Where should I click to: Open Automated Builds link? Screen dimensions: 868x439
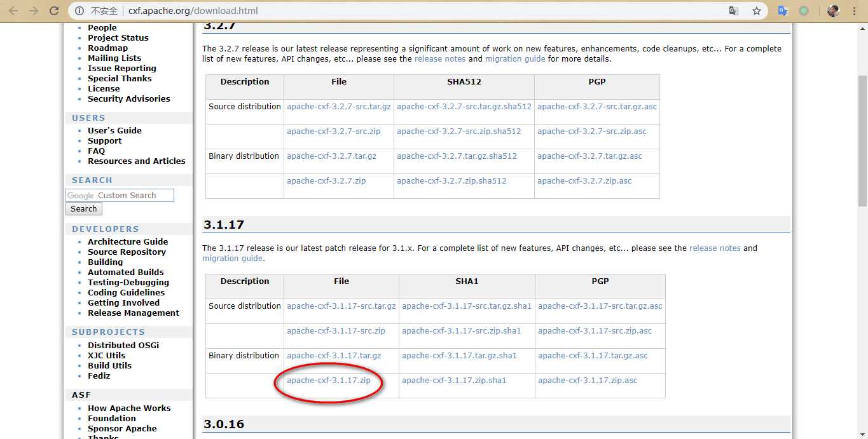pyautogui.click(x=126, y=272)
